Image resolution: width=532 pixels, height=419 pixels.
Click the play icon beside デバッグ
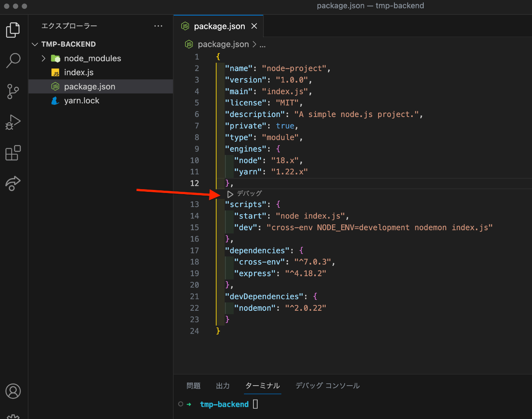click(x=230, y=194)
